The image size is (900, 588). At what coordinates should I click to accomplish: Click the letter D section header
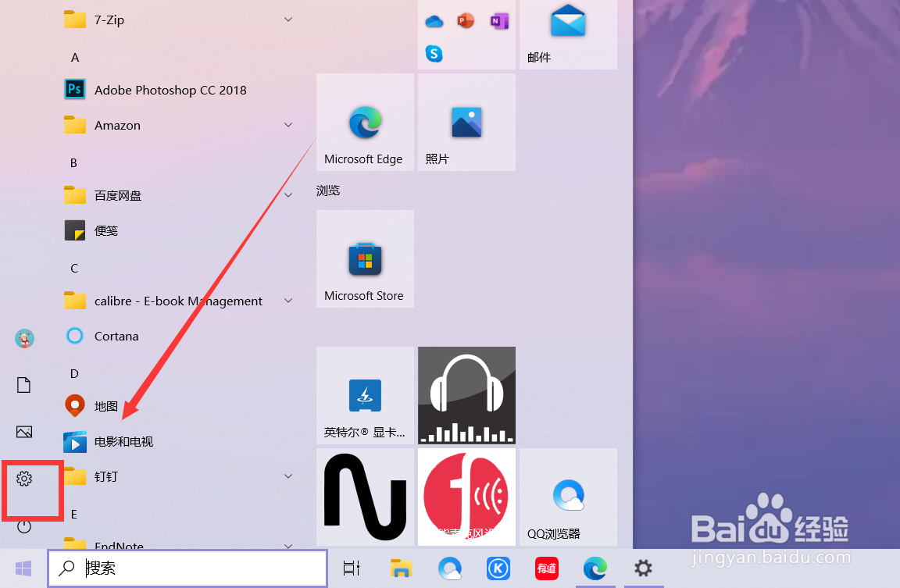pos(74,374)
